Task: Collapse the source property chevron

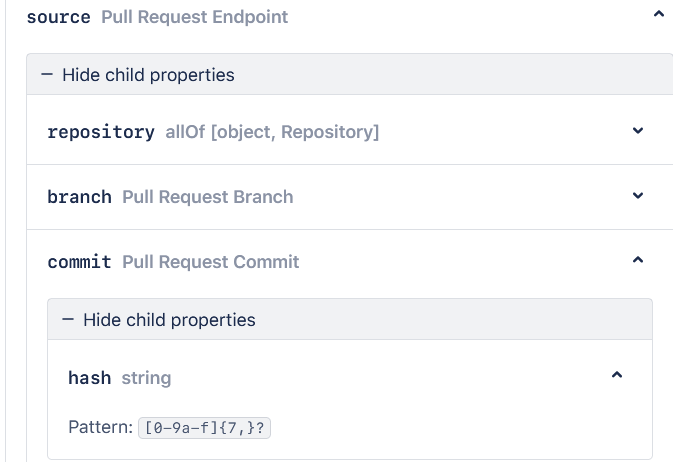Action: click(x=657, y=15)
